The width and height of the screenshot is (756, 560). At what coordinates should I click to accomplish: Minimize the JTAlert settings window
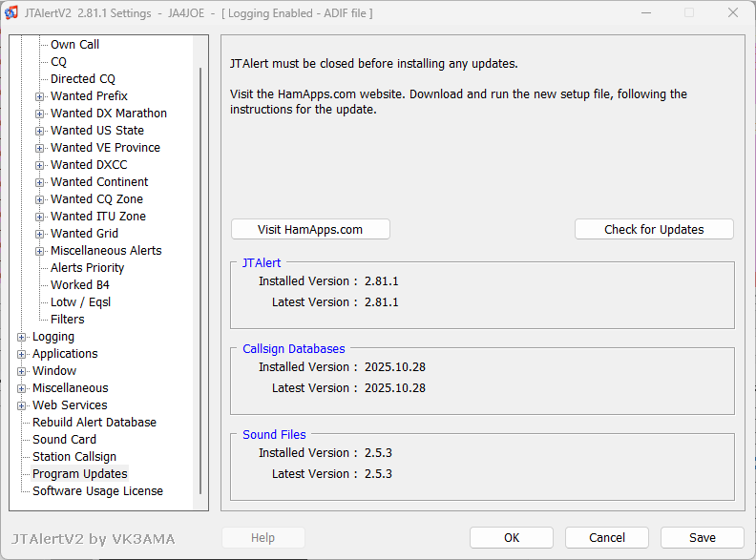(646, 13)
